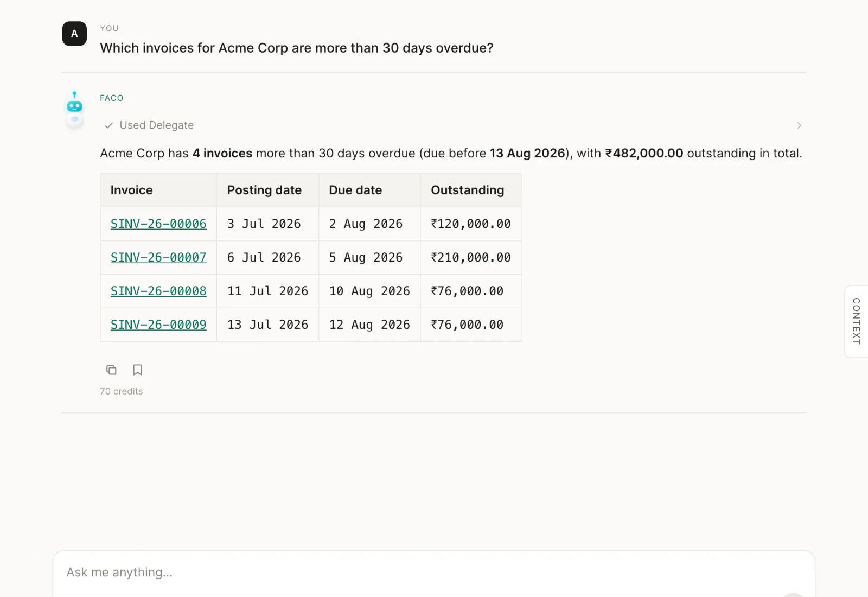Click the FACO sender label
Screen dimensions: 868x597
click(x=112, y=98)
